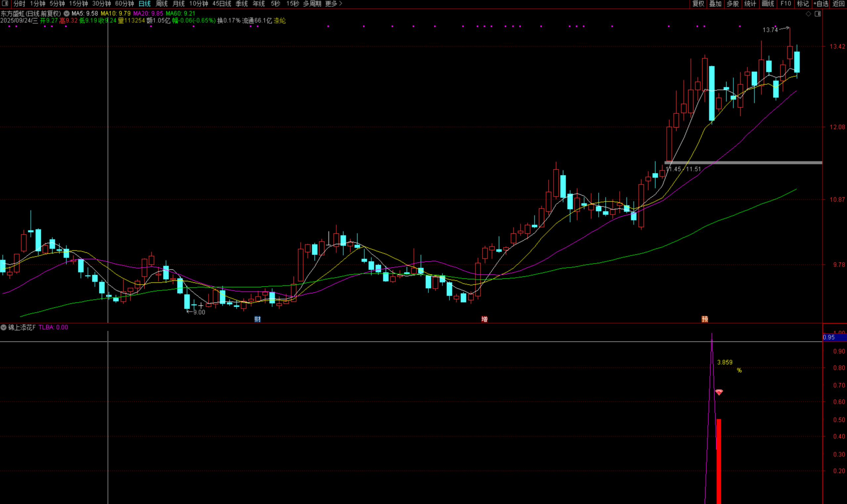Viewport: 847px width, 504px height.
Task: Toggle the 叠加 overlay button
Action: coord(715,4)
